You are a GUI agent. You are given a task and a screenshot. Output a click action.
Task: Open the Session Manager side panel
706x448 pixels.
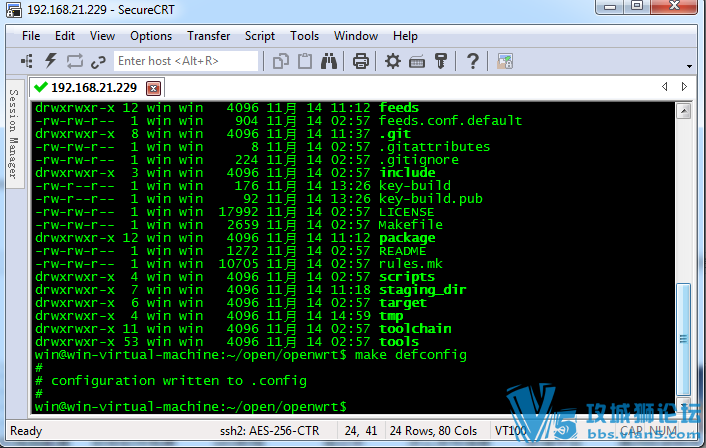click(14, 134)
